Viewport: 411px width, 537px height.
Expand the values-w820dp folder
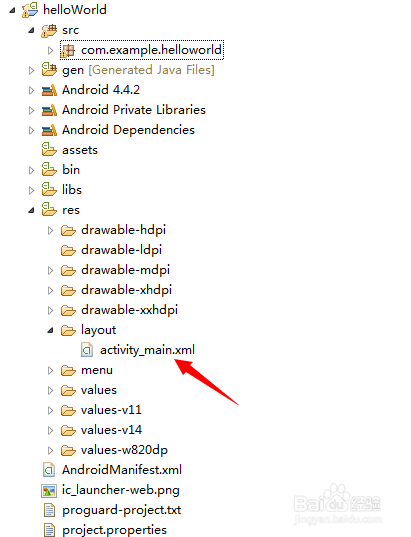click(50, 450)
